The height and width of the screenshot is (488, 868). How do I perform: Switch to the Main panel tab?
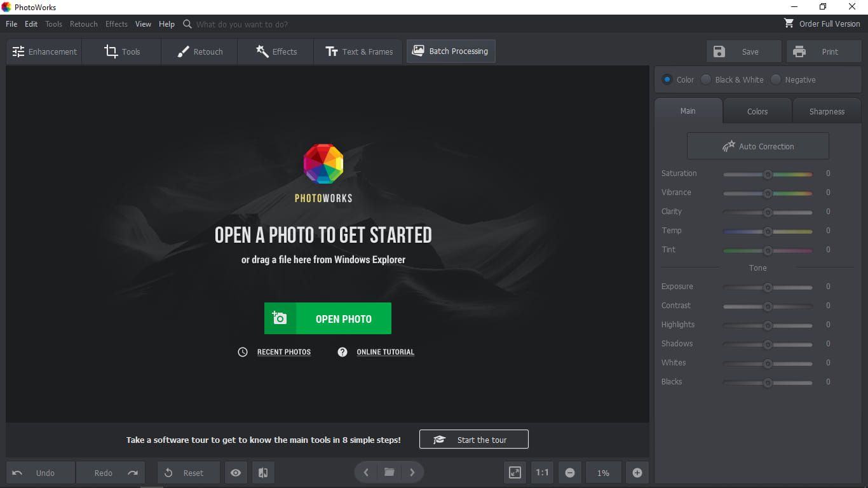pos(688,111)
